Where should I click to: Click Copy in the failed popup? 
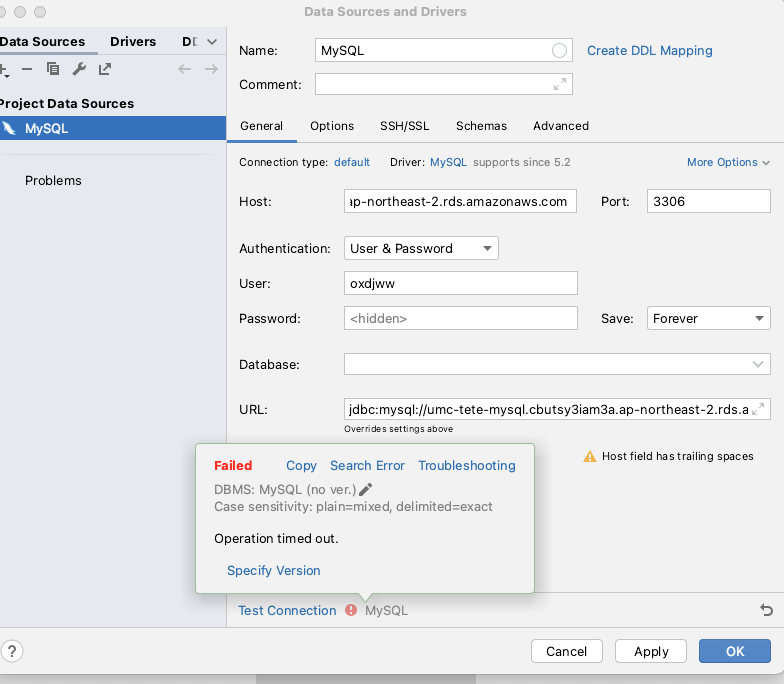[301, 466]
